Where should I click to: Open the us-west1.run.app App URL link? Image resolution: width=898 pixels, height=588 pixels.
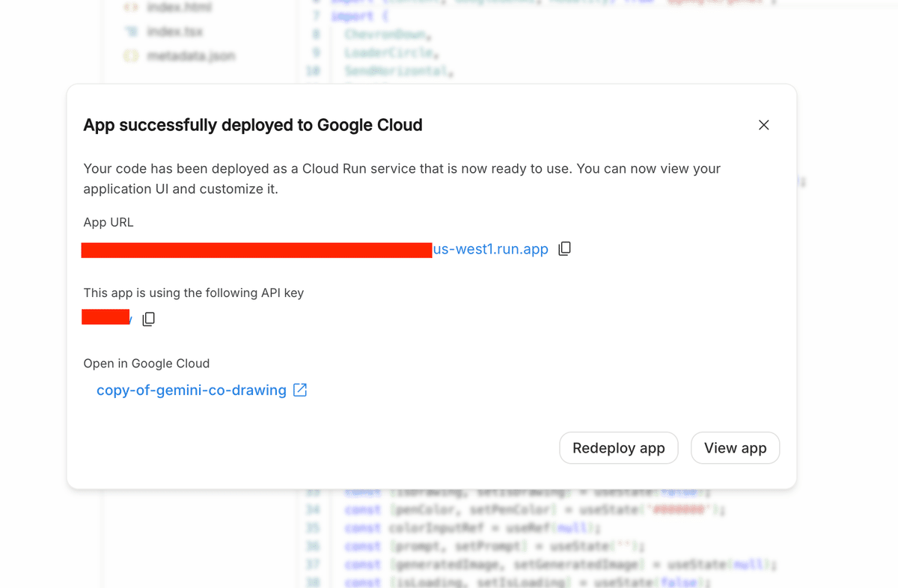coord(491,249)
